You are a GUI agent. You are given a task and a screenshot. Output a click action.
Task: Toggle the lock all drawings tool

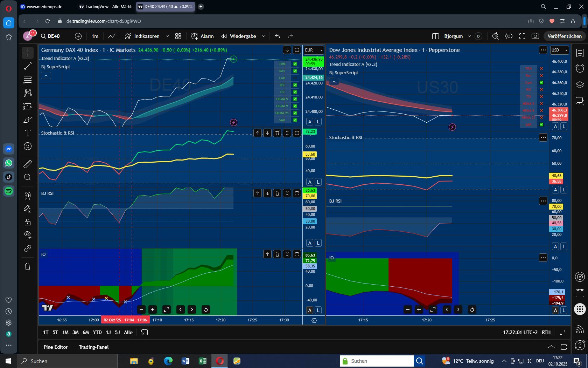[28, 222]
